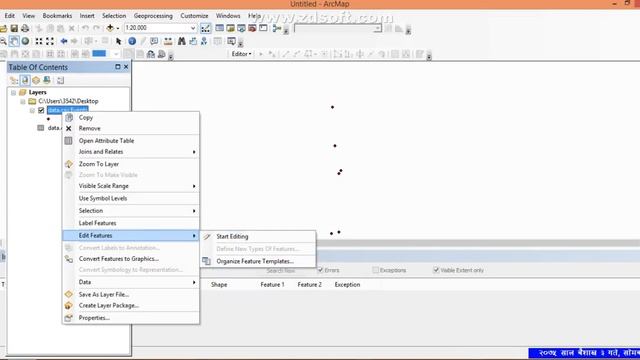Open the Add Data dropdown arrow
640x360 pixels.
(x=118, y=28)
